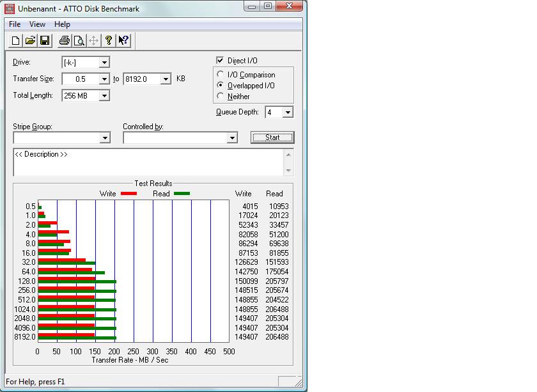The width and height of the screenshot is (537, 392).
Task: Click the New document toolbar icon
Action: (x=15, y=41)
